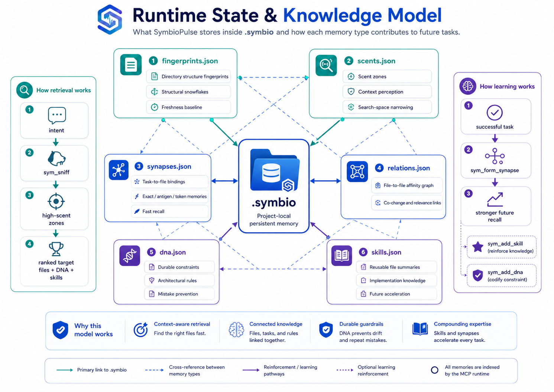554x392 pixels.
Task: Click the Why this model works shield icon
Action: (60, 330)
